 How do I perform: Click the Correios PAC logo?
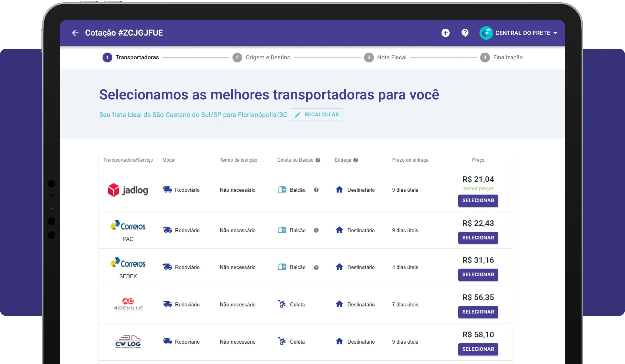(128, 226)
